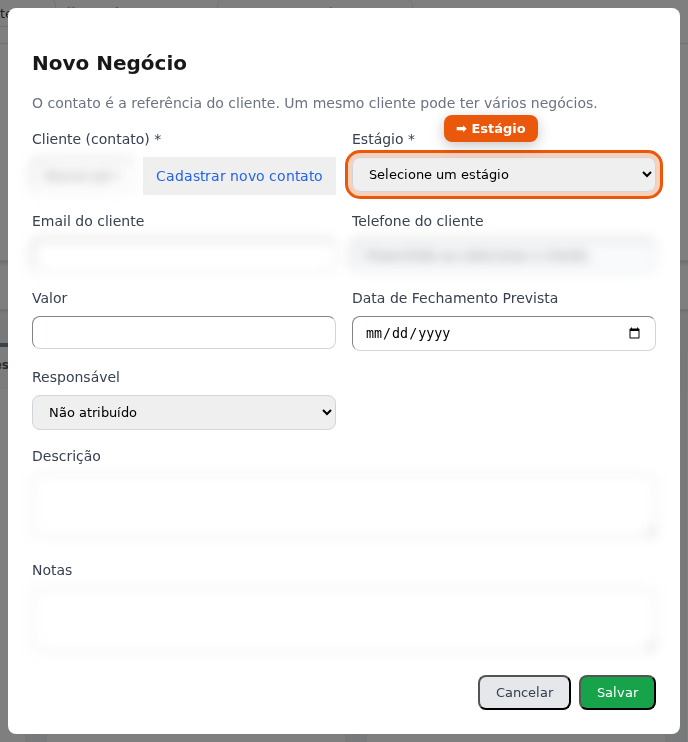The height and width of the screenshot is (742, 688).
Task: Click the Telefone do cliente field
Action: click(503, 256)
